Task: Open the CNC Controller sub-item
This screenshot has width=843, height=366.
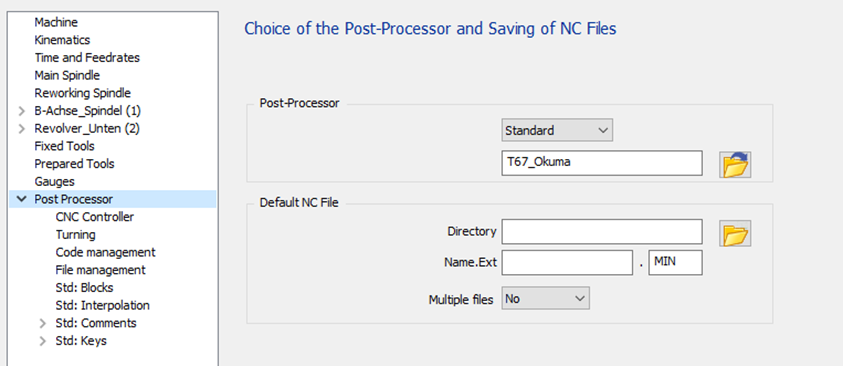Action: (95, 217)
